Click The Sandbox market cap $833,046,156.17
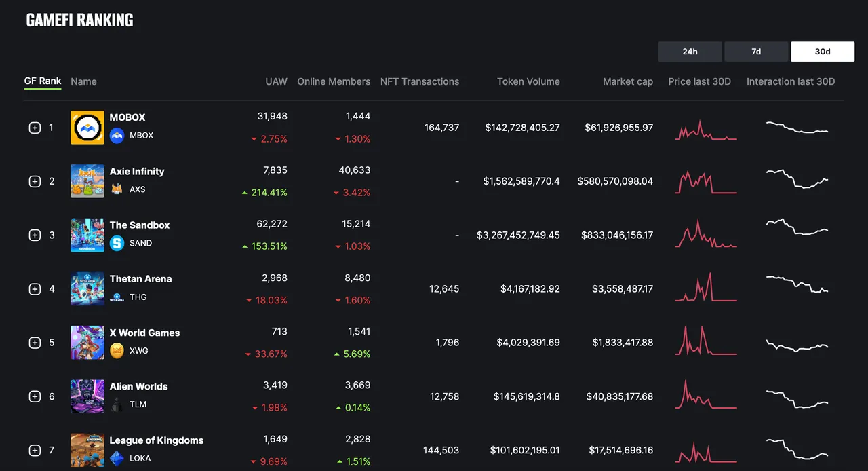Screen dimensions: 868x471 coord(617,235)
